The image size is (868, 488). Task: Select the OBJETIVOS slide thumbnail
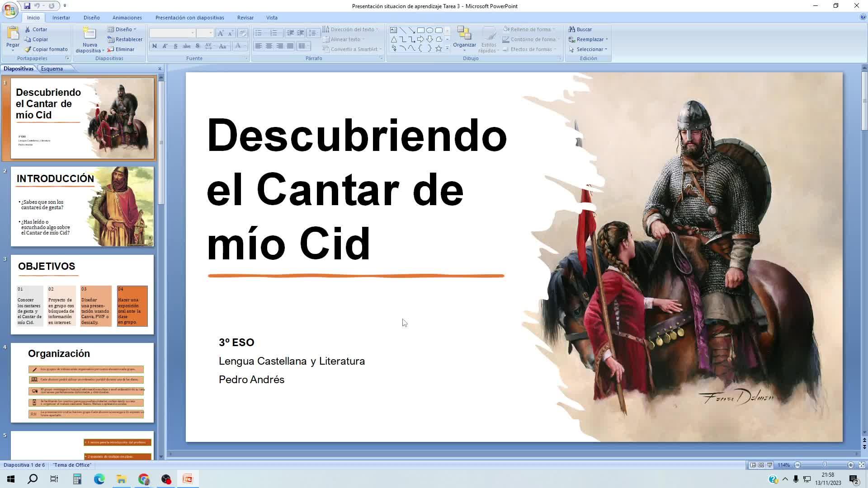[x=82, y=295]
